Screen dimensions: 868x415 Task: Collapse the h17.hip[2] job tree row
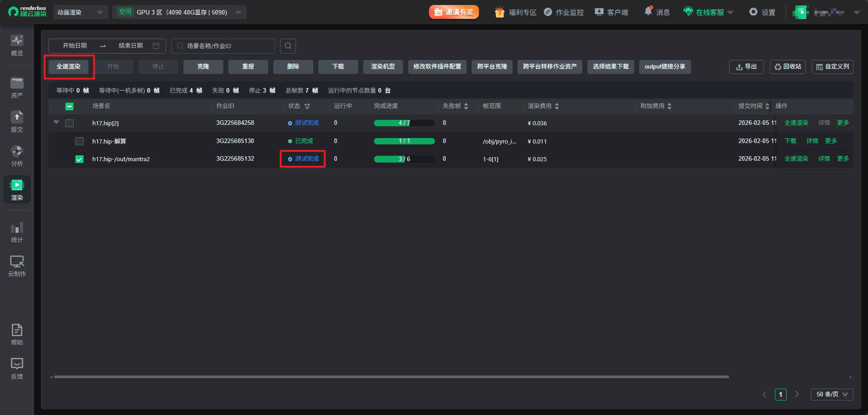(56, 123)
